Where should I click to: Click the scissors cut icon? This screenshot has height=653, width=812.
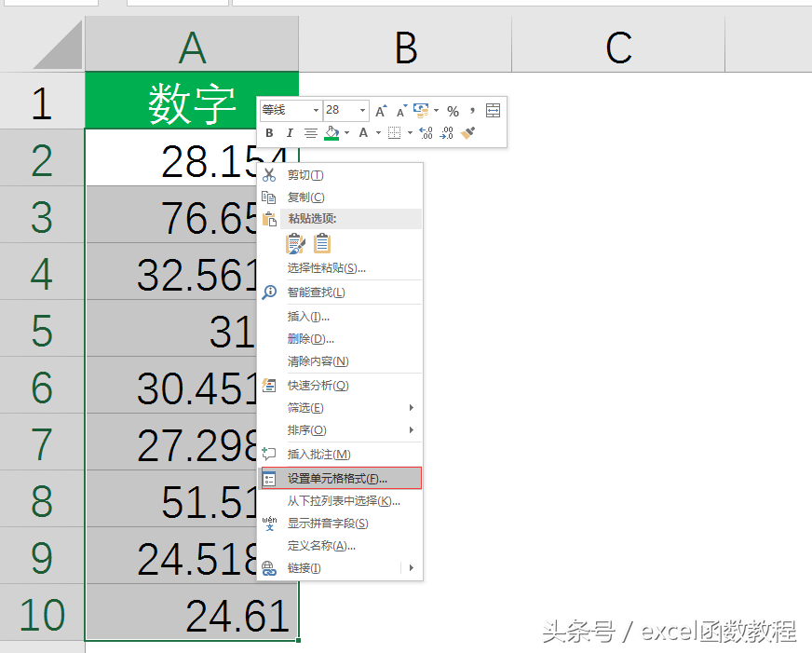tap(269, 175)
